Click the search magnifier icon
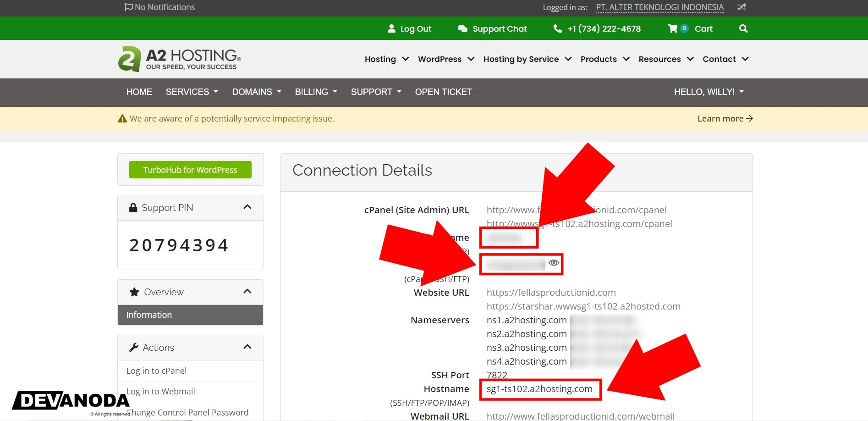The width and height of the screenshot is (868, 421). 743,28
